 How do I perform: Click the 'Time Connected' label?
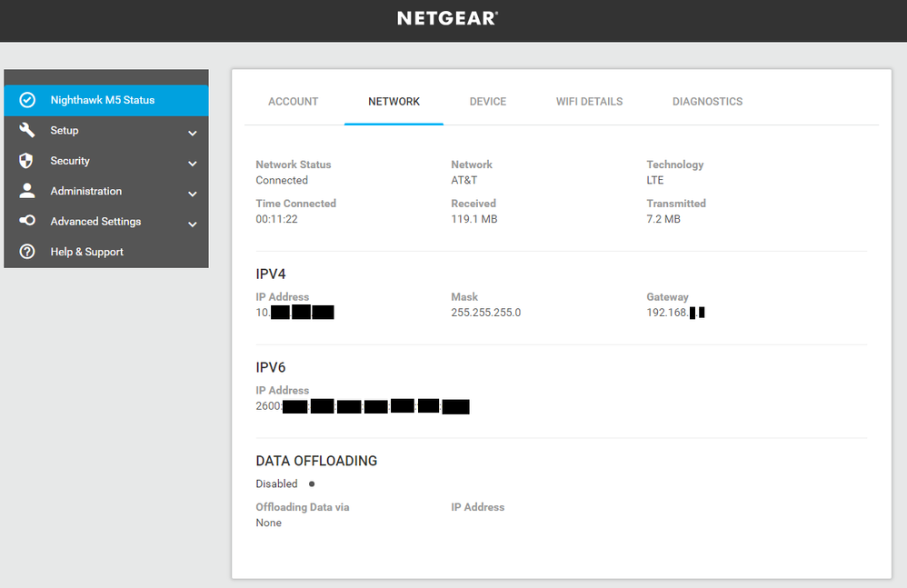coord(295,204)
